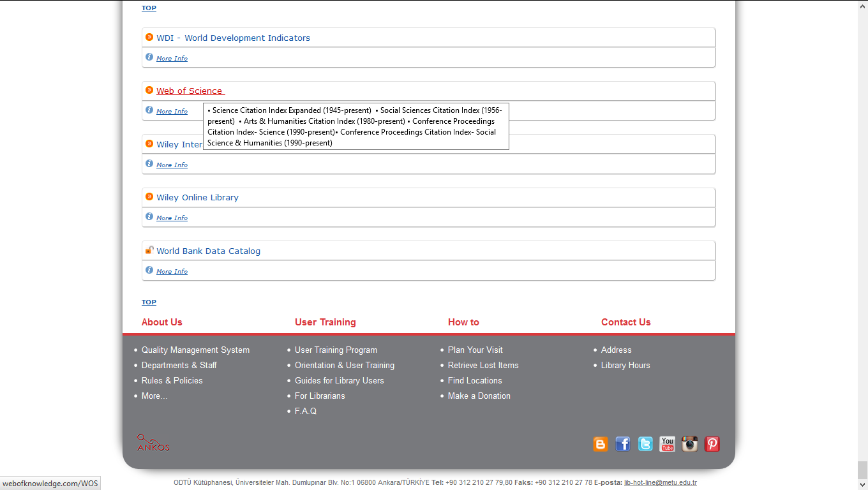Open the More... link under About Us

pos(154,396)
